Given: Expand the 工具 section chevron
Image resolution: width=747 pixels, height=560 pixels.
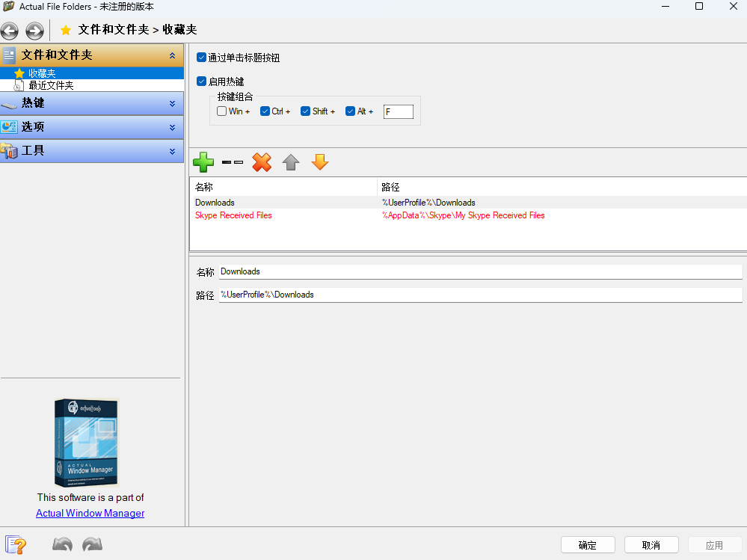Looking at the screenshot, I should point(172,152).
